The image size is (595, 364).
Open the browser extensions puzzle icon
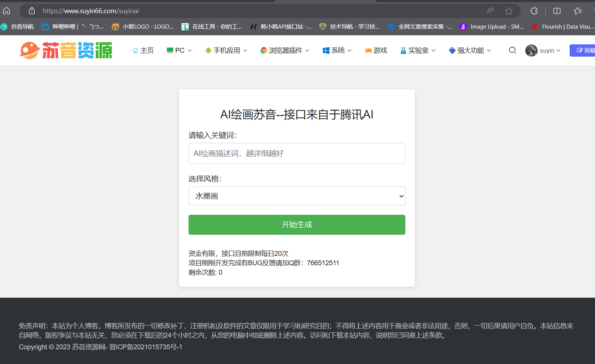point(534,11)
